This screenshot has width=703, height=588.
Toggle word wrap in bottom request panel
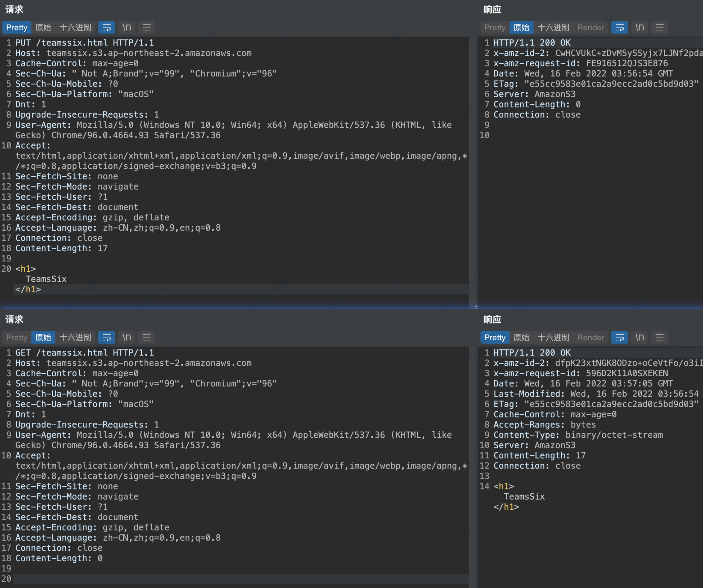tap(107, 338)
